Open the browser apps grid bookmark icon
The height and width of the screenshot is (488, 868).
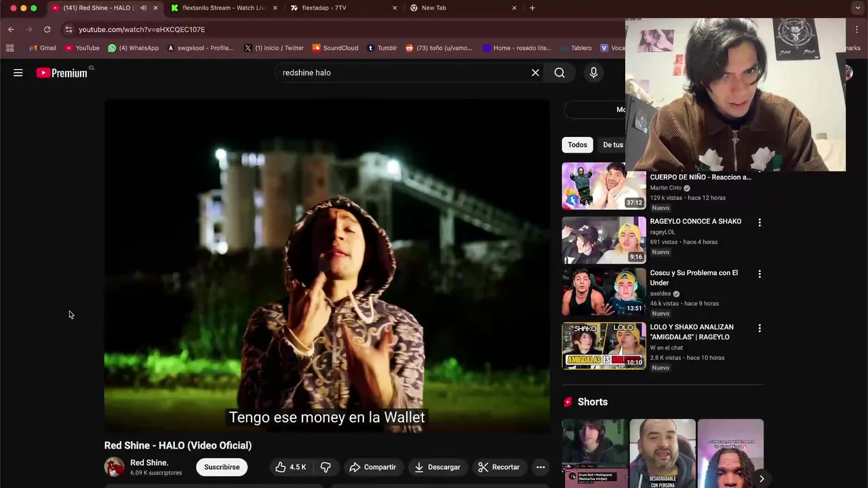point(9,48)
